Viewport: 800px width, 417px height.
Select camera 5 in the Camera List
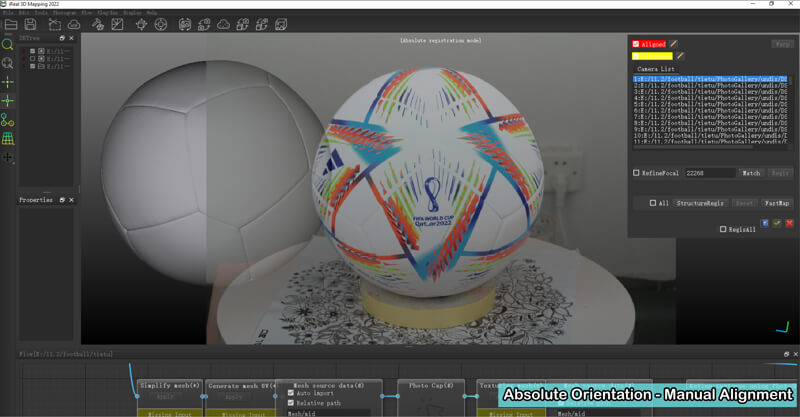[710, 104]
